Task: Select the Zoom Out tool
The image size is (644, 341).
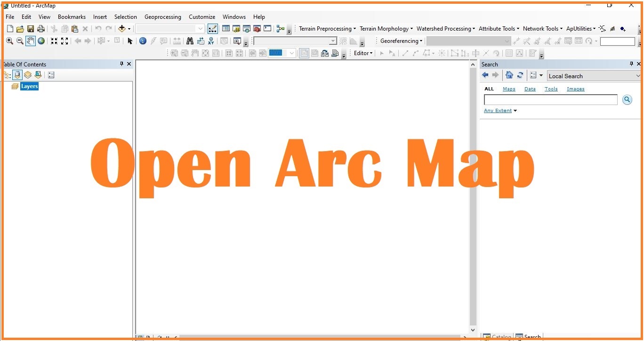Action: pos(20,41)
